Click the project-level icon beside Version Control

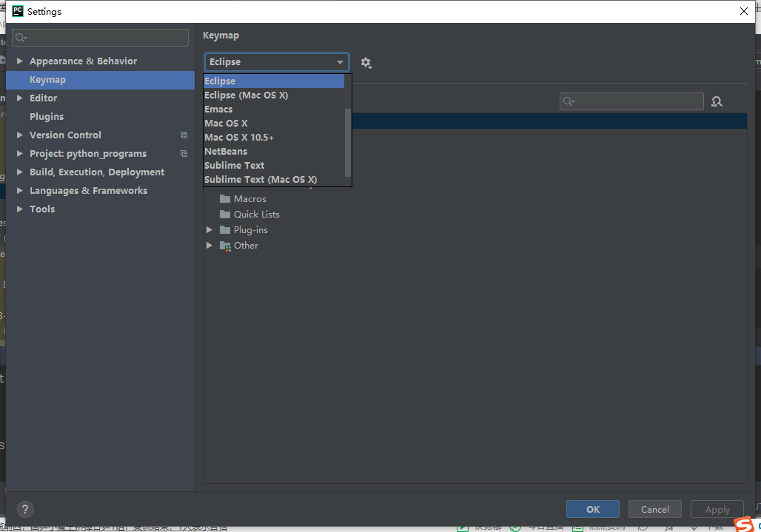pos(184,135)
